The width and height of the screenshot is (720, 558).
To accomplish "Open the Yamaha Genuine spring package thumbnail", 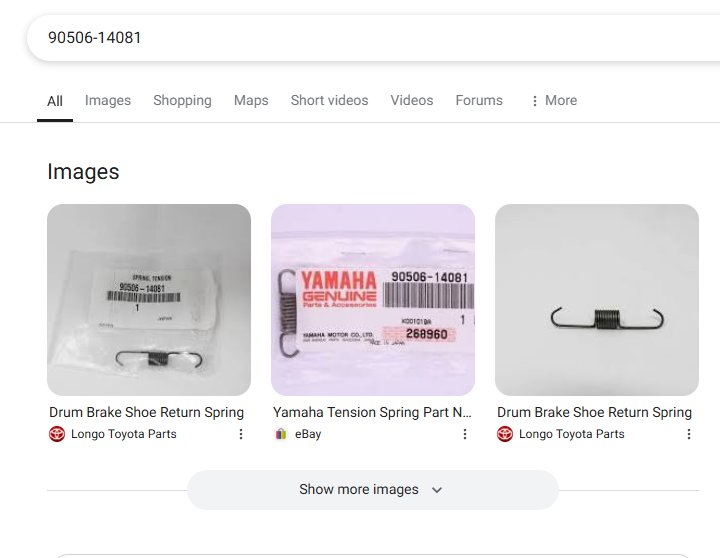I will (x=373, y=300).
